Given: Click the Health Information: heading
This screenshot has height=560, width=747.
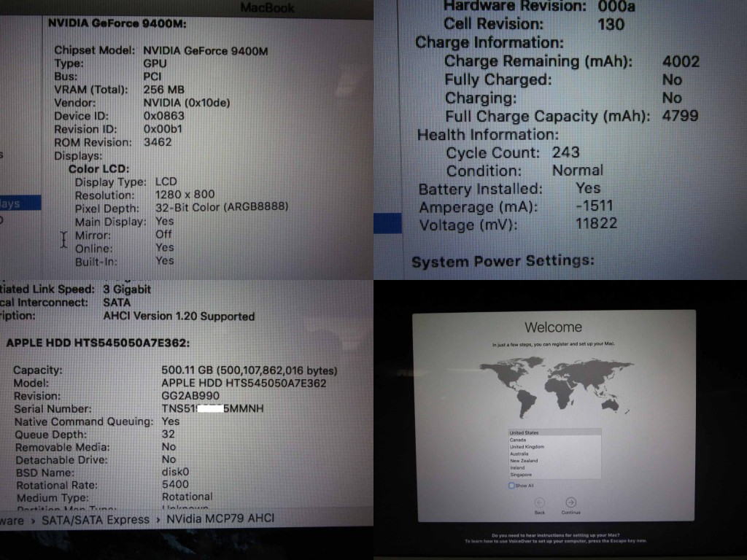Looking at the screenshot, I should pyautogui.click(x=488, y=135).
